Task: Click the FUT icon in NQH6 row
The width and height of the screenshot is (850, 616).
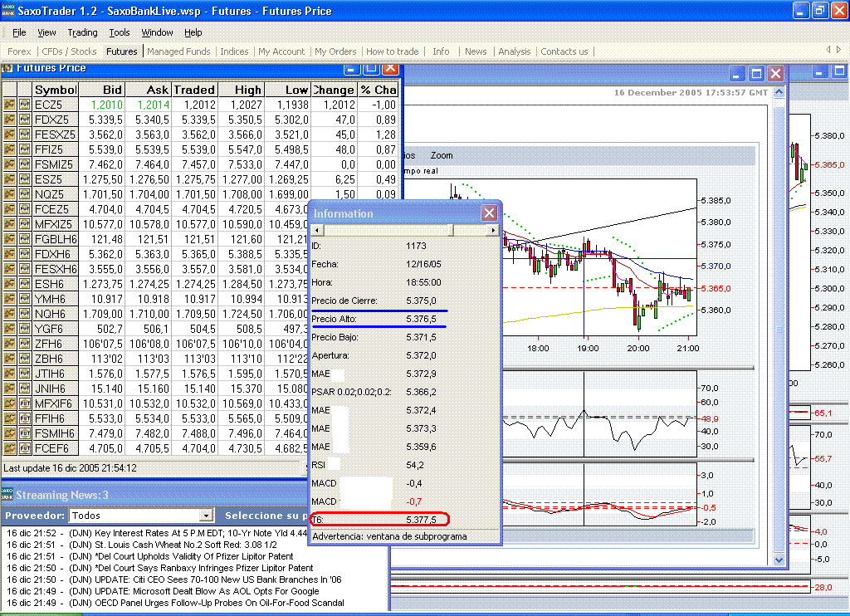Action: [x=24, y=314]
